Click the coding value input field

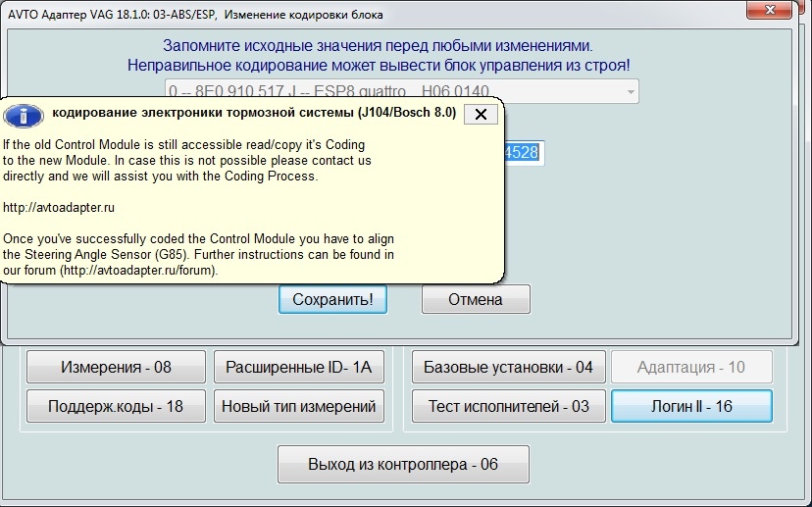click(522, 152)
